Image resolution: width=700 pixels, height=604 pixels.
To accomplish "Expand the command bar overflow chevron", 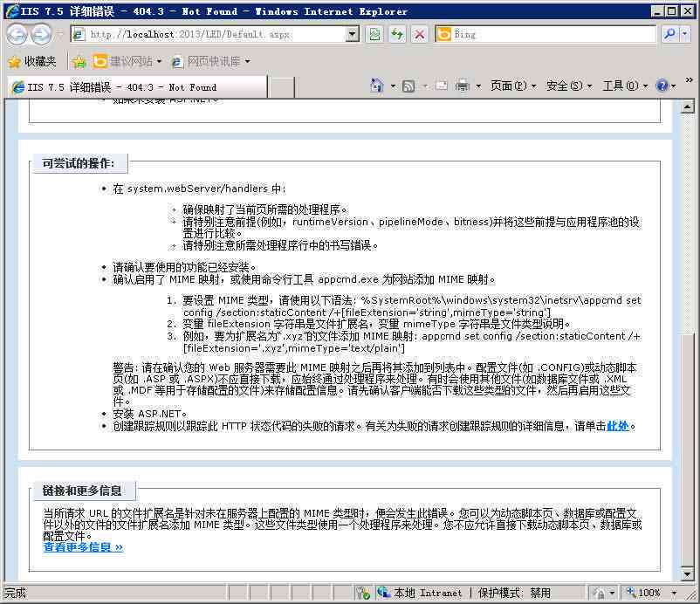I will click(x=690, y=80).
